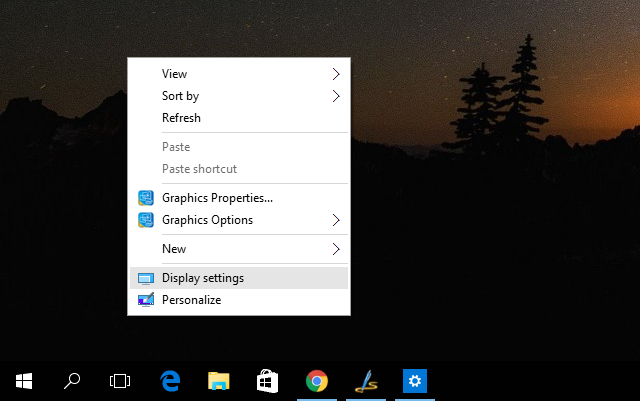640x401 pixels.
Task: Open taskbar search magnifier
Action: (x=72, y=381)
